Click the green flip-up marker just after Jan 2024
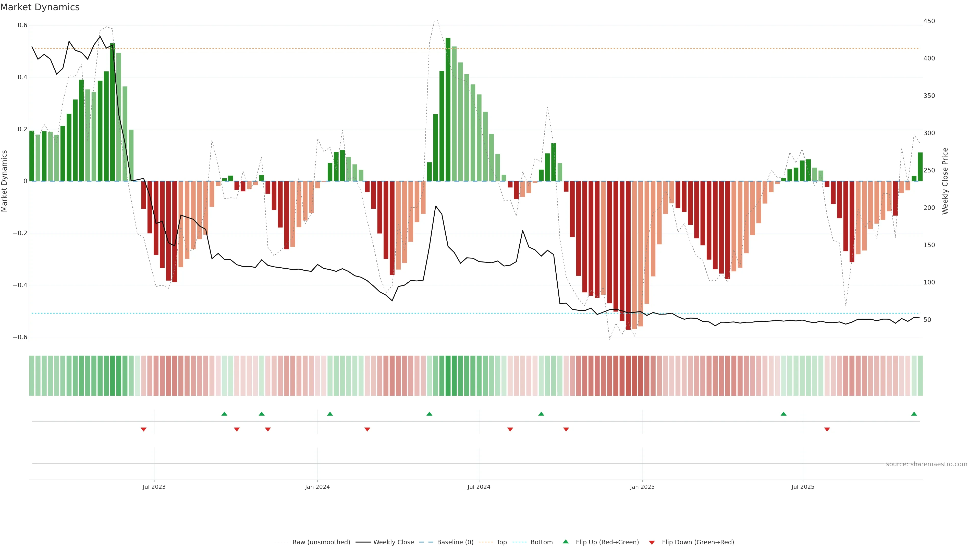Screen dimensions: 980x551 click(330, 414)
